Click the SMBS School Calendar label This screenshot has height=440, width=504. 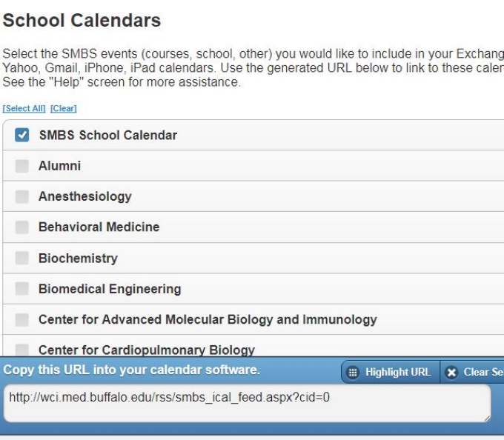[x=108, y=136]
